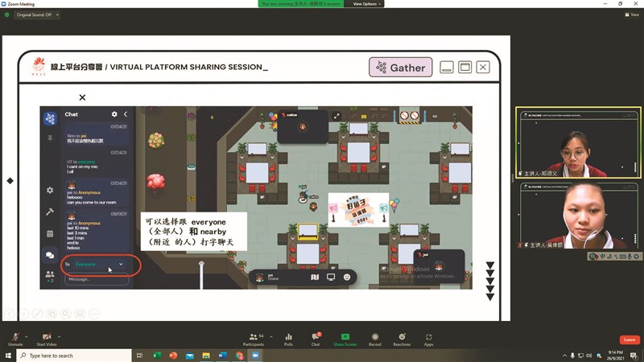Click the Message input field
Screen dimensions: 644x362
97,279
